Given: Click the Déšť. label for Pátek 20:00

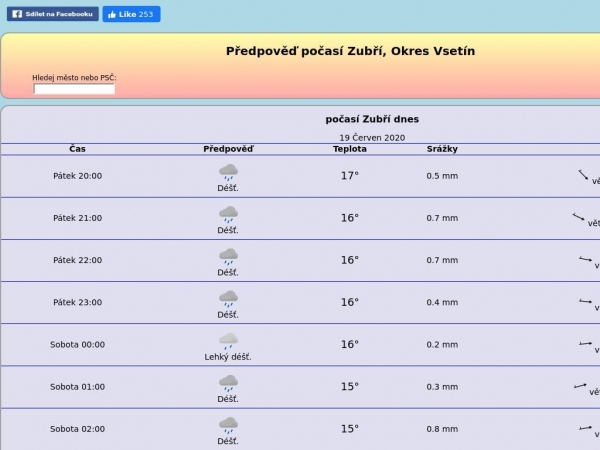Looking at the screenshot, I should pyautogui.click(x=228, y=188).
